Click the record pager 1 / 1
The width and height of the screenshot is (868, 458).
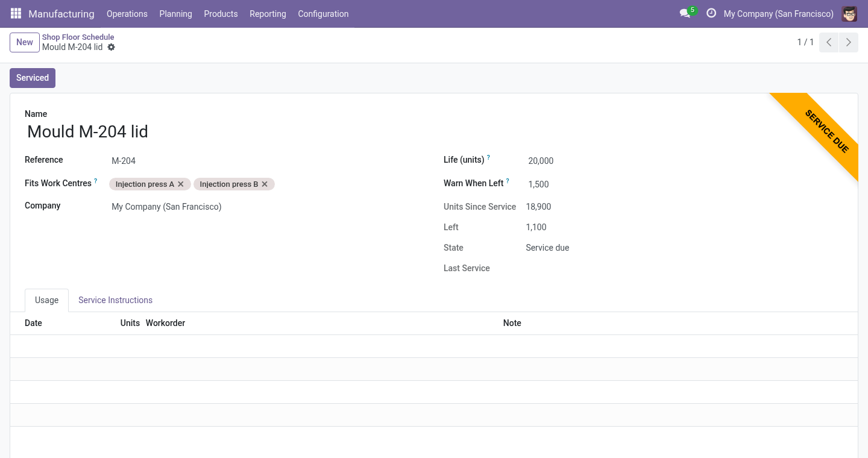[x=805, y=42]
